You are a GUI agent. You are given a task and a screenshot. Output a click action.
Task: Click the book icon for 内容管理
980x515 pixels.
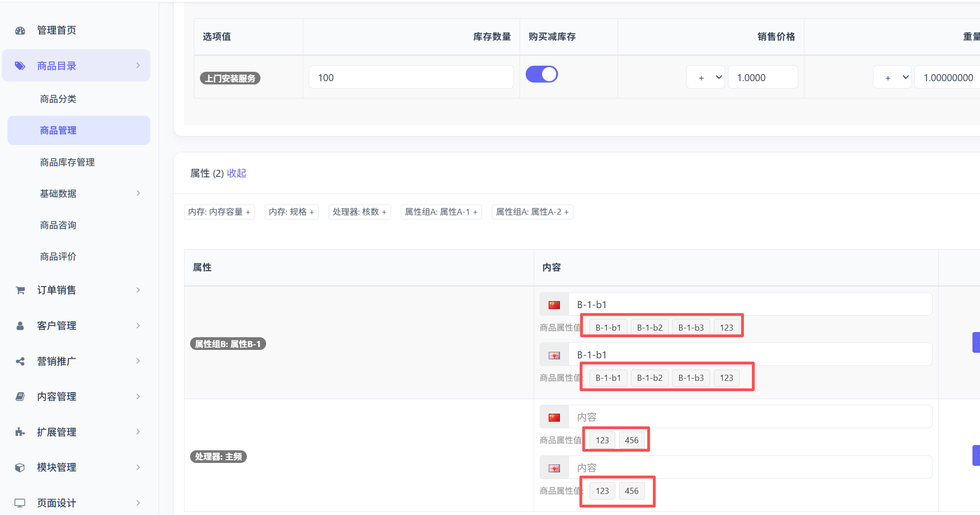(x=20, y=397)
